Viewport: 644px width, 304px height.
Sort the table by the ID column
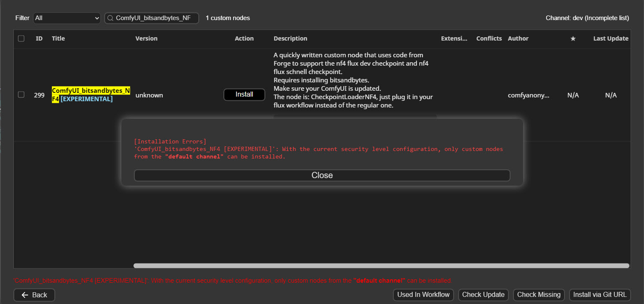39,38
